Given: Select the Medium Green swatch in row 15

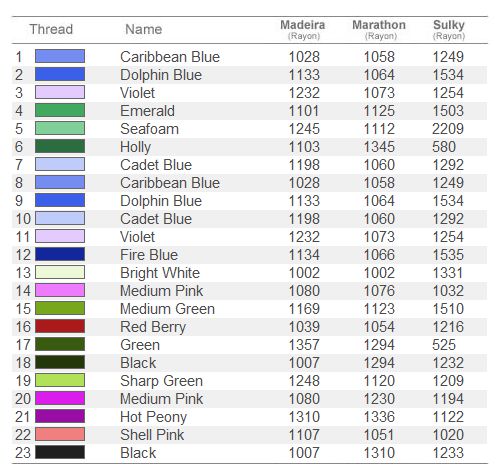Looking at the screenshot, I should (60, 308).
